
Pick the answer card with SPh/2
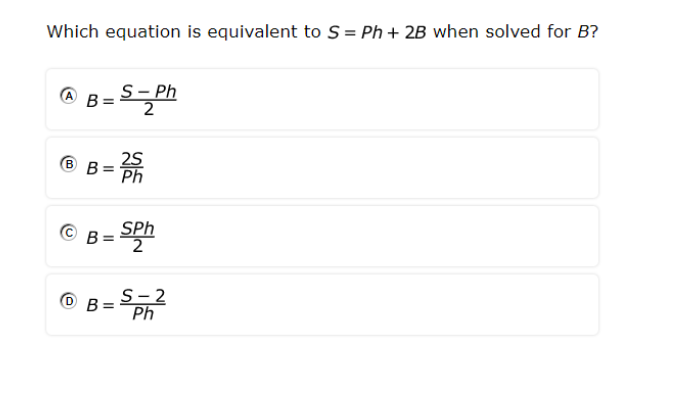click(x=380, y=236)
